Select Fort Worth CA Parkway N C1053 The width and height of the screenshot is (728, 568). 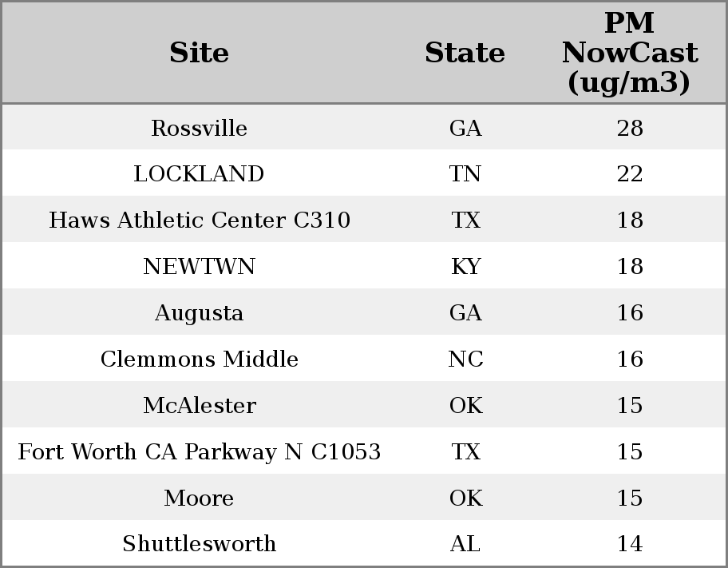[200, 451]
